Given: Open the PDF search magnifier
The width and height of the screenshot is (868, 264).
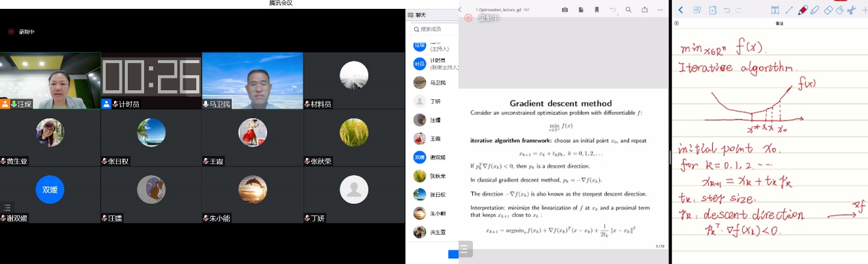Looking at the screenshot, I should click(628, 10).
